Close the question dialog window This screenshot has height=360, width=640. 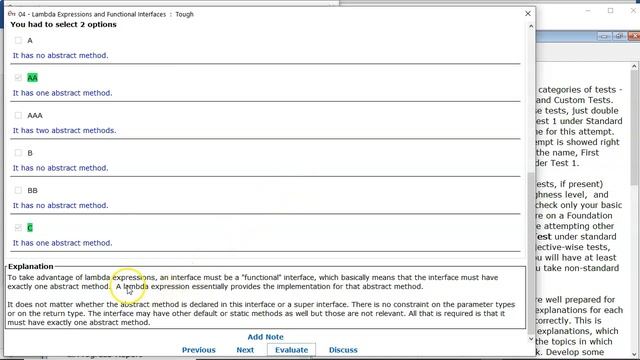point(528,13)
